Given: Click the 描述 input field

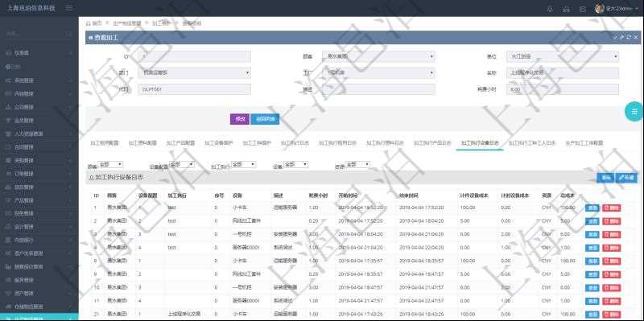Looking at the screenshot, I should (378, 89).
